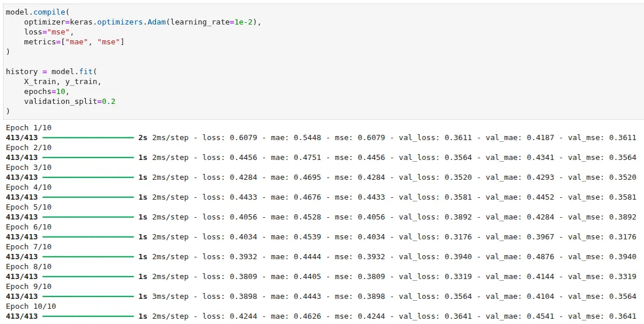Click the 'mae: 0.4539' value
Viewport: 644px width, 324px height.
tap(295, 237)
